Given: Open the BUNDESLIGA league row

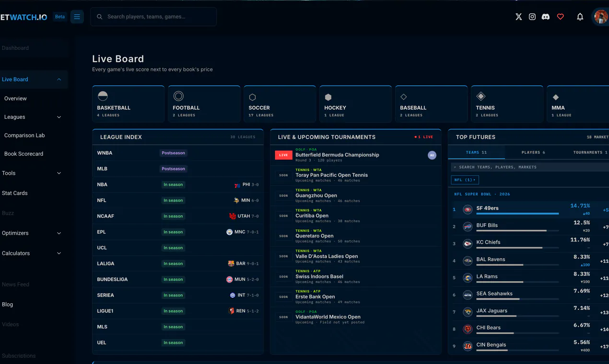Looking at the screenshot, I should point(178,280).
